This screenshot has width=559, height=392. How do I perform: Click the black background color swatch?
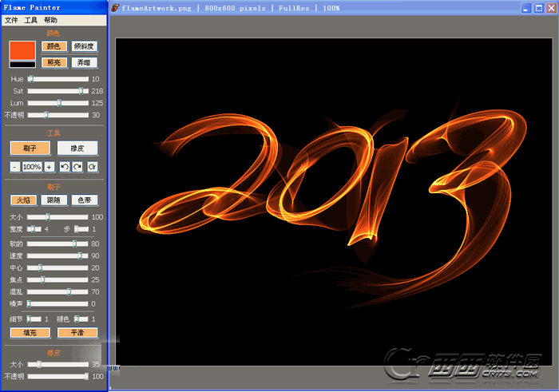click(22, 65)
